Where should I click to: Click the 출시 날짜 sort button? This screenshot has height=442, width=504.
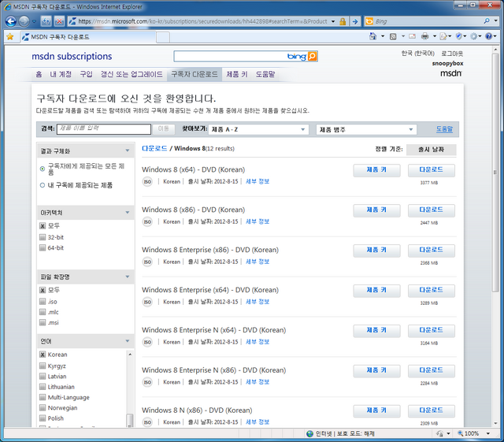point(431,150)
